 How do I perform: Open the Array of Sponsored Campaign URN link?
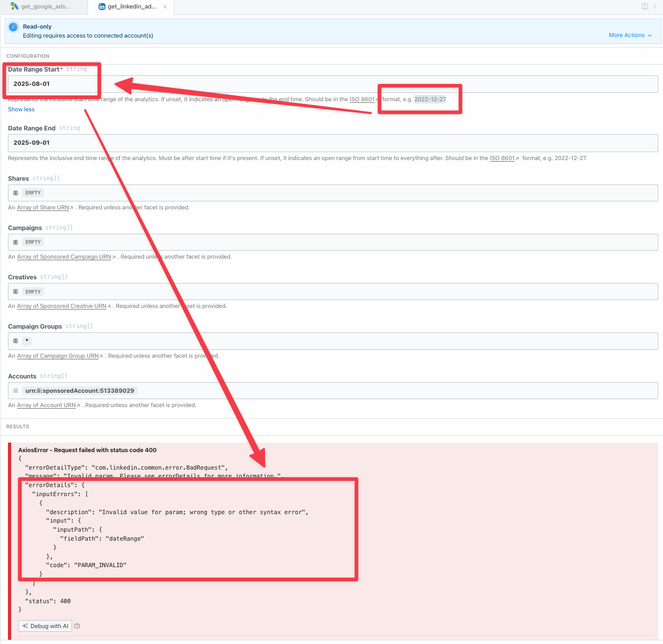[65, 257]
